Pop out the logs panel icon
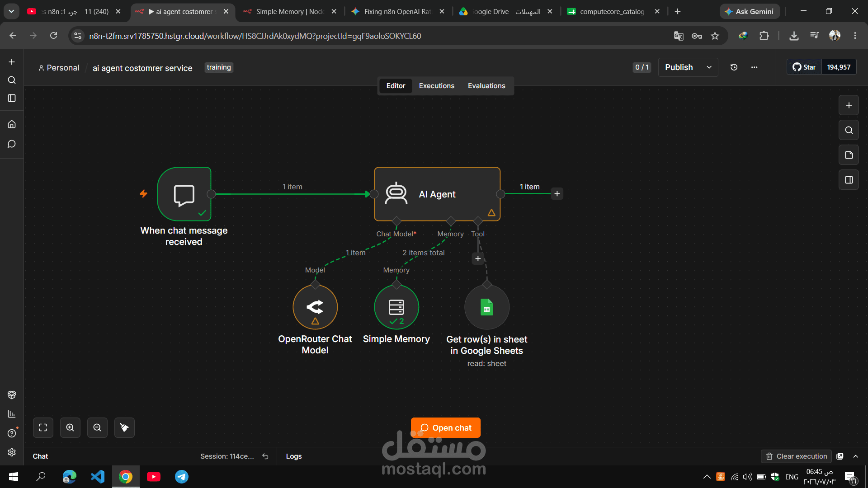Viewport: 868px width, 488px height. tap(840, 456)
